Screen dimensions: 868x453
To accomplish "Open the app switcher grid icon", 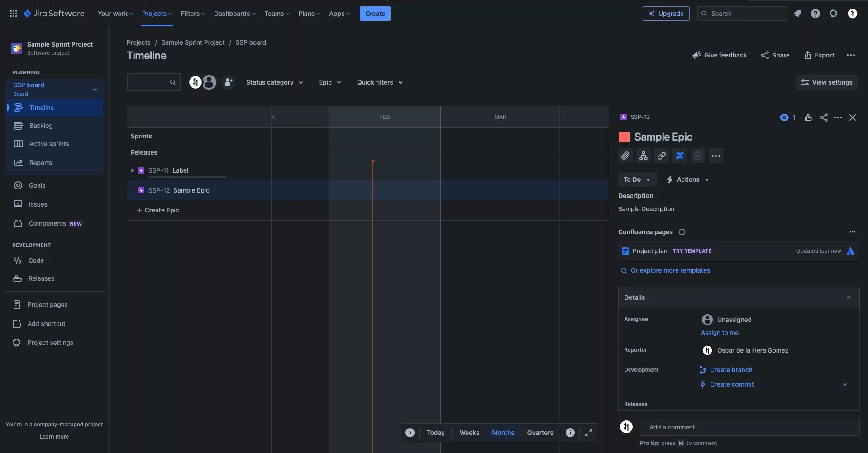I will pos(14,14).
